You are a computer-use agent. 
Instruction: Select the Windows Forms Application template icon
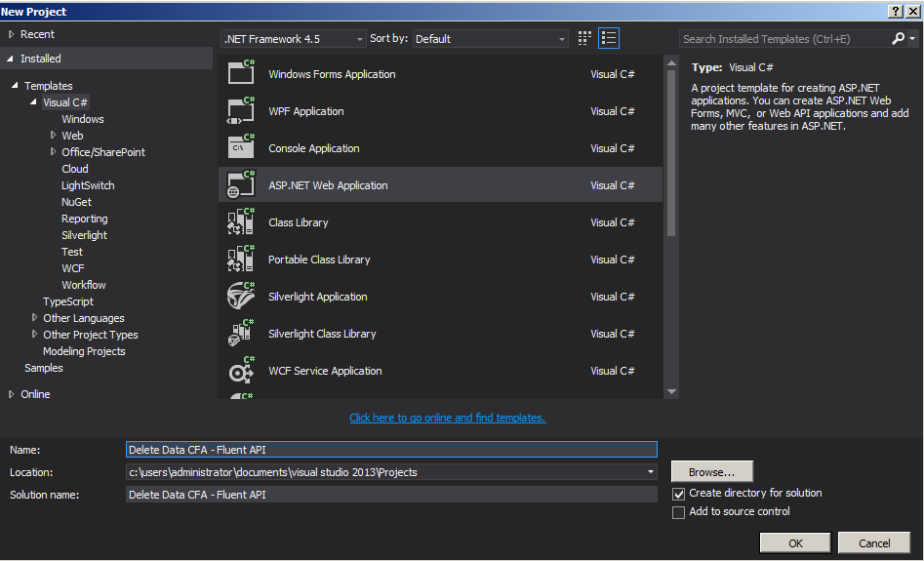click(240, 74)
